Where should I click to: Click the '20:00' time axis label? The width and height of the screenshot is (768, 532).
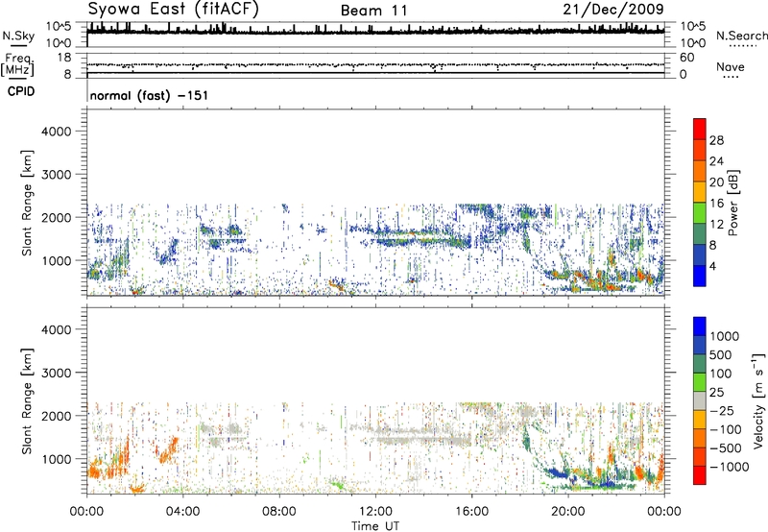(567, 512)
